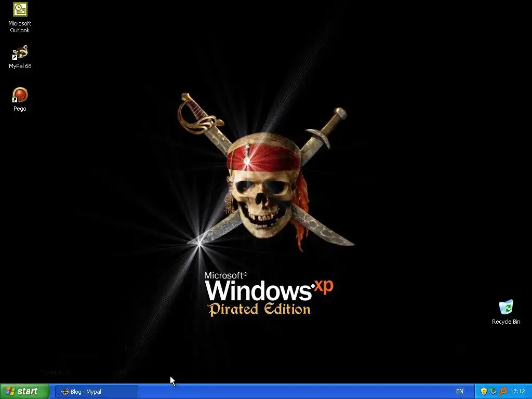Click the 17:12 system clock
Screen dimensions: 532x399
(517, 392)
